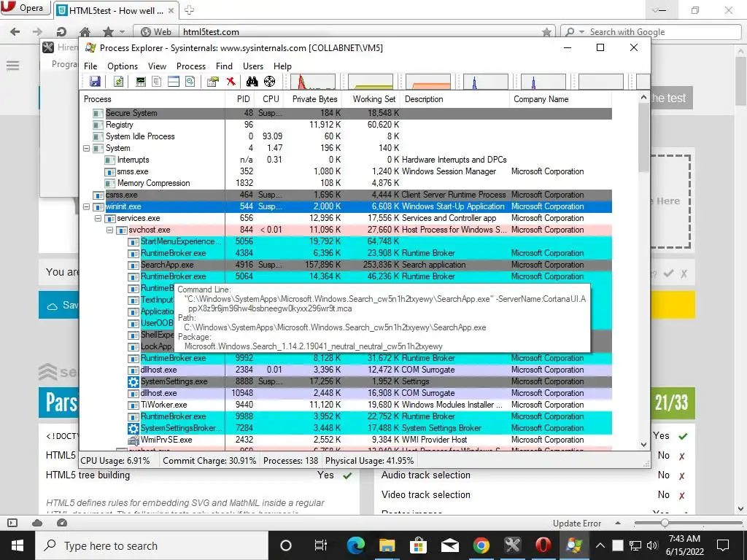747x560 pixels.
Task: Open the View menu
Action: [x=158, y=66]
